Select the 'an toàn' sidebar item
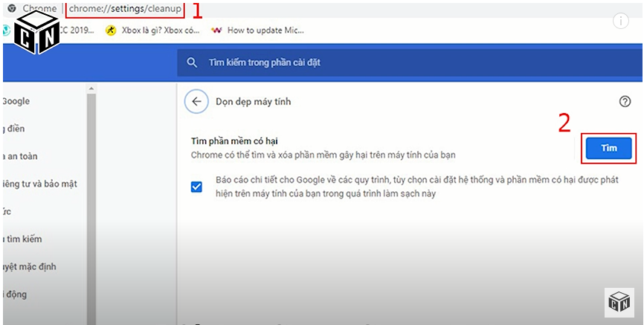Screen dimensions: 644x325 20,156
